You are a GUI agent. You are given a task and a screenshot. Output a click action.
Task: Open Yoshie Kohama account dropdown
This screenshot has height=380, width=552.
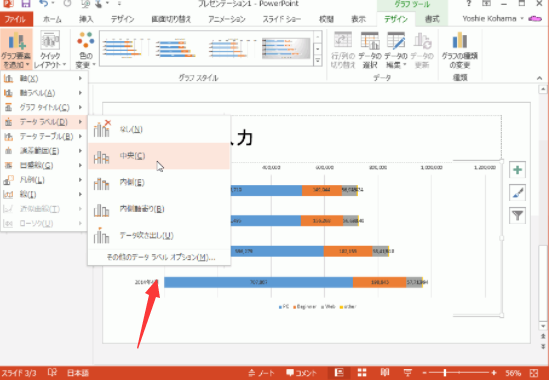(493, 19)
